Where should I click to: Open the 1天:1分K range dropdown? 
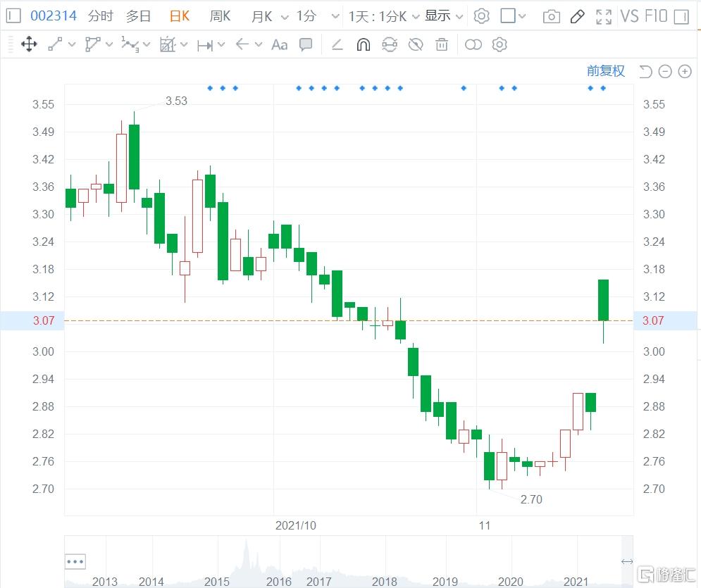[384, 16]
